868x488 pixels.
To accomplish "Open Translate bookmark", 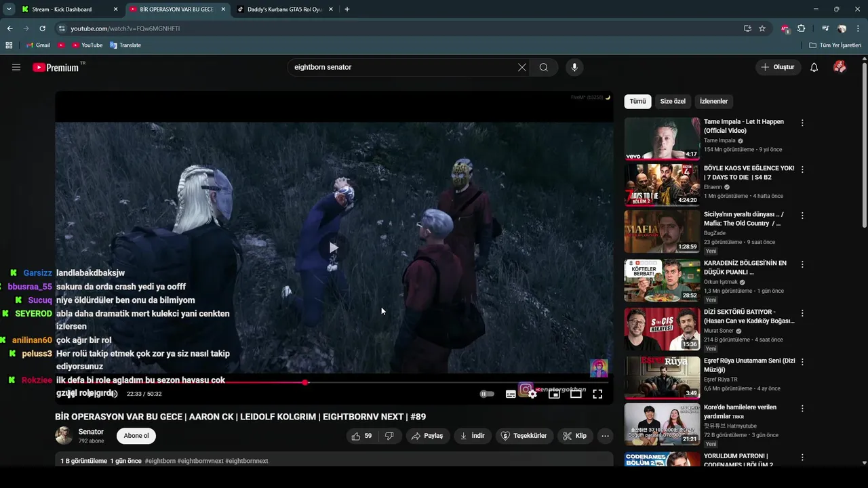I will [x=125, y=45].
